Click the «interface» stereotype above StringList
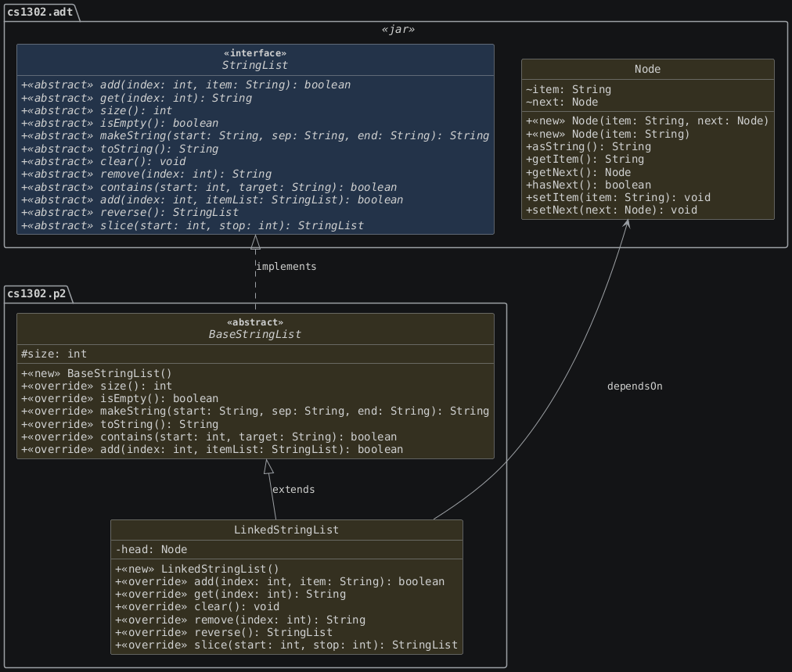Screen dimensions: 792x672 point(255,53)
